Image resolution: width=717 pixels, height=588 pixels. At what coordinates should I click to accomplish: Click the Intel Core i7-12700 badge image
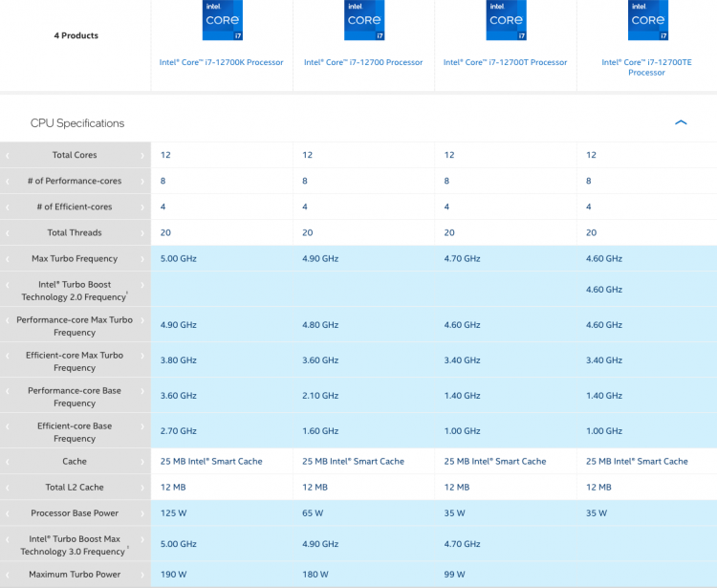363,21
